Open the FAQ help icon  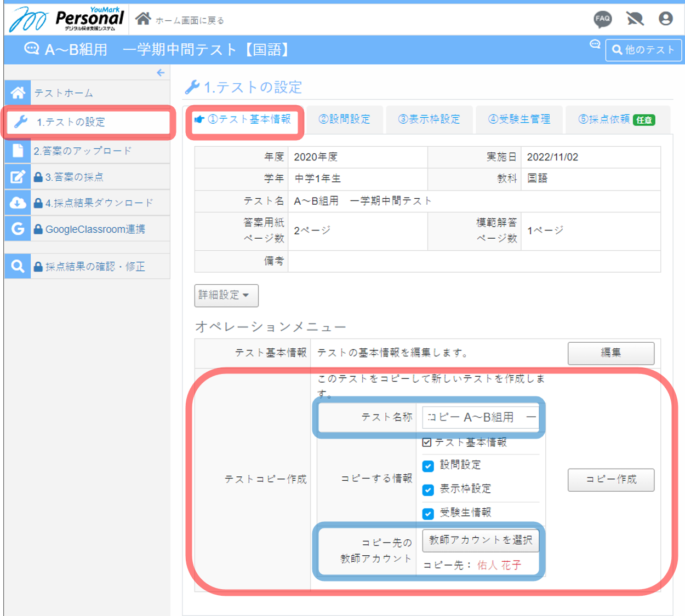(x=603, y=19)
